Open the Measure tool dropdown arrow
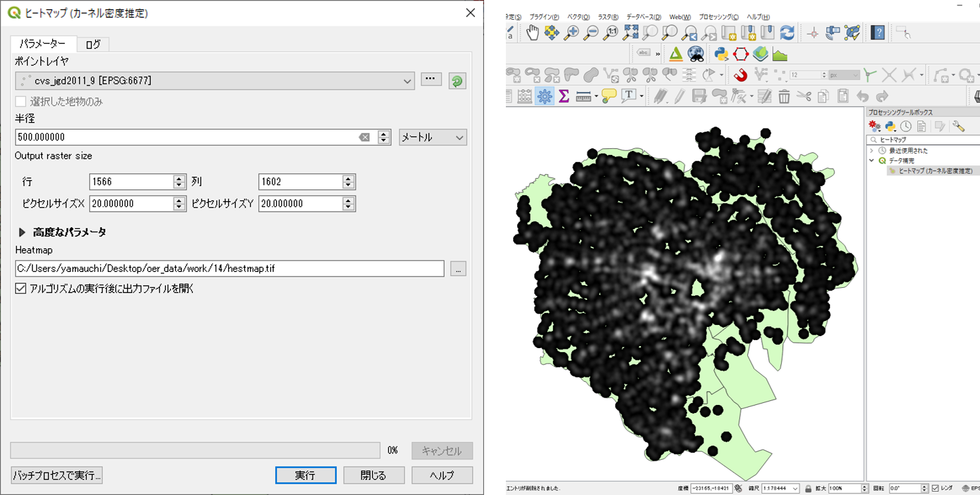The height and width of the screenshot is (495, 980). point(596,97)
